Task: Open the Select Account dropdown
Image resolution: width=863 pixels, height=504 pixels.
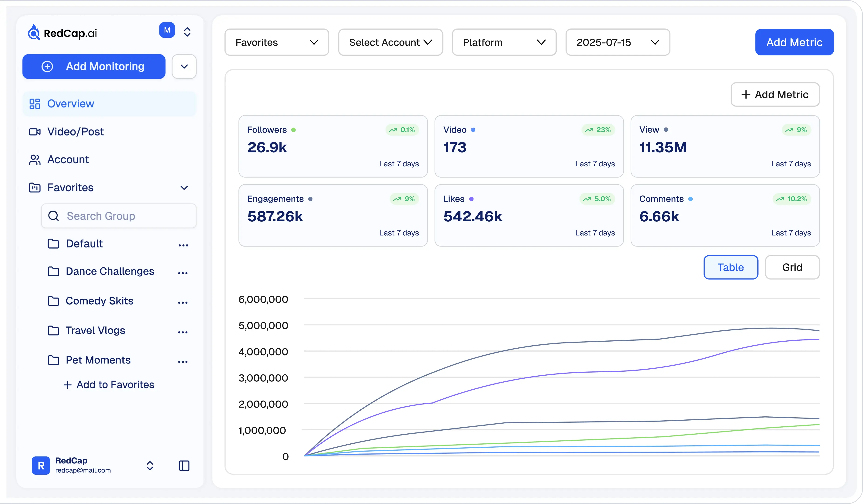Action: 390,42
